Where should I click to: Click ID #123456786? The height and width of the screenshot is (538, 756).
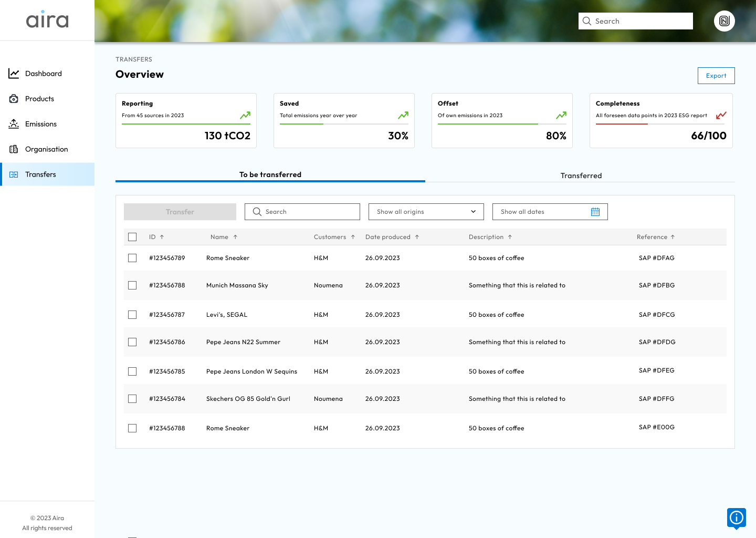(167, 342)
